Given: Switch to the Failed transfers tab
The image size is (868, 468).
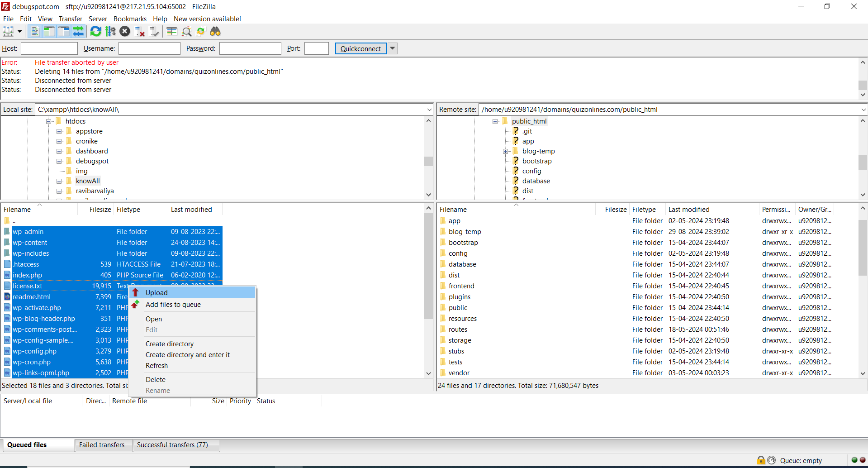Looking at the screenshot, I should 102,445.
